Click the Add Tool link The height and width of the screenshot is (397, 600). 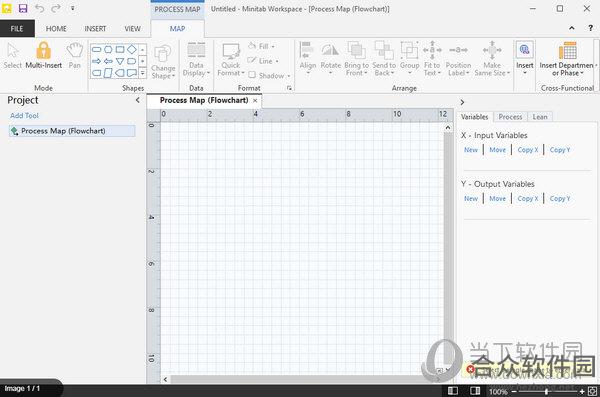tap(24, 115)
